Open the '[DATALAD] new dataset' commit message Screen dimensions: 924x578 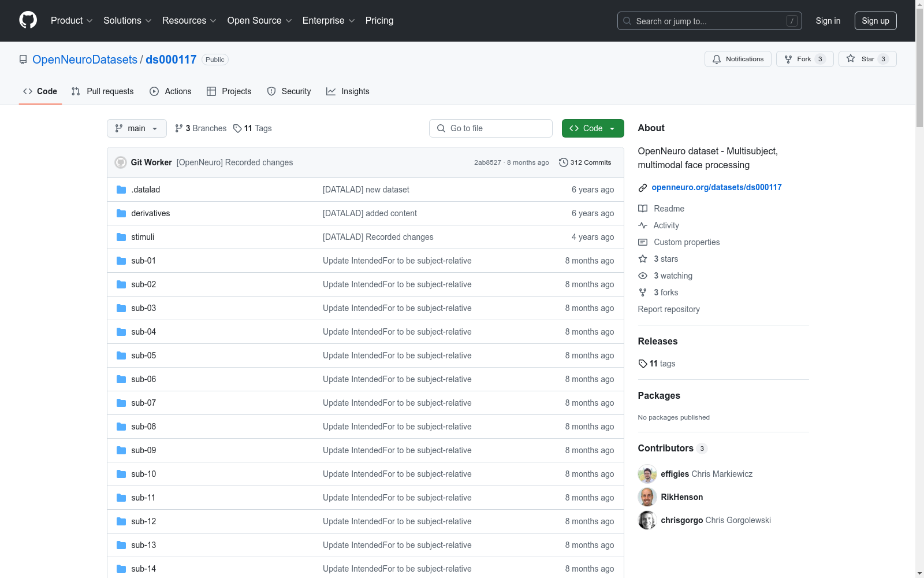pyautogui.click(x=366, y=190)
